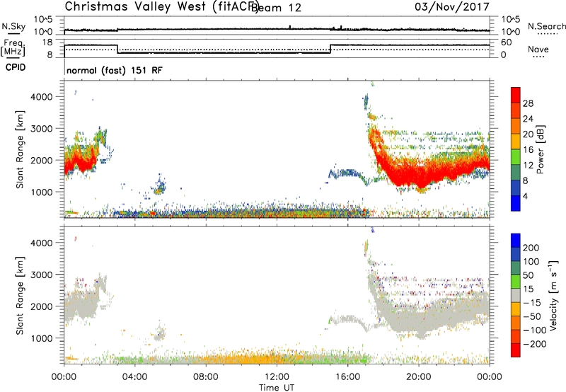The width and height of the screenshot is (566, 392).
Task: Click the "08:00" time tick label
Action: coord(205,377)
